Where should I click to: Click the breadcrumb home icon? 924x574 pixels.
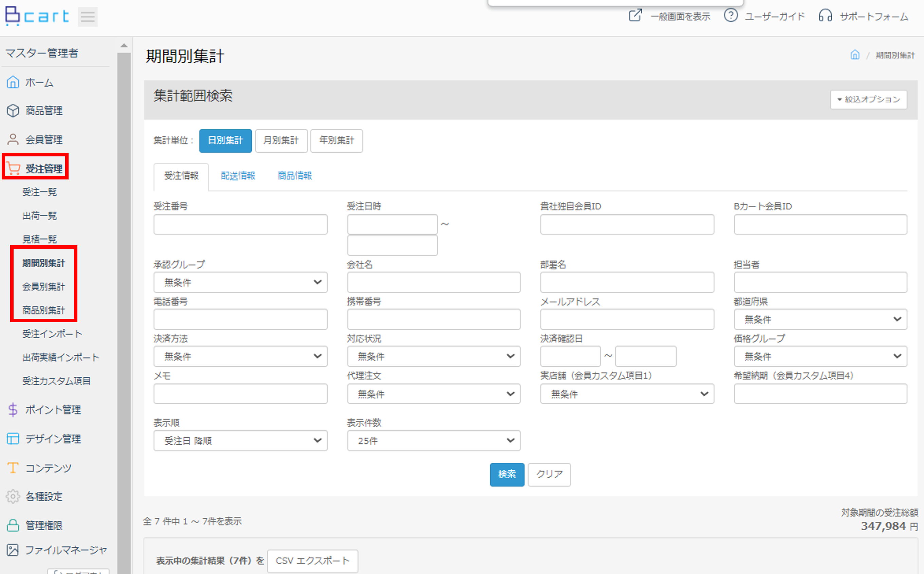(854, 55)
